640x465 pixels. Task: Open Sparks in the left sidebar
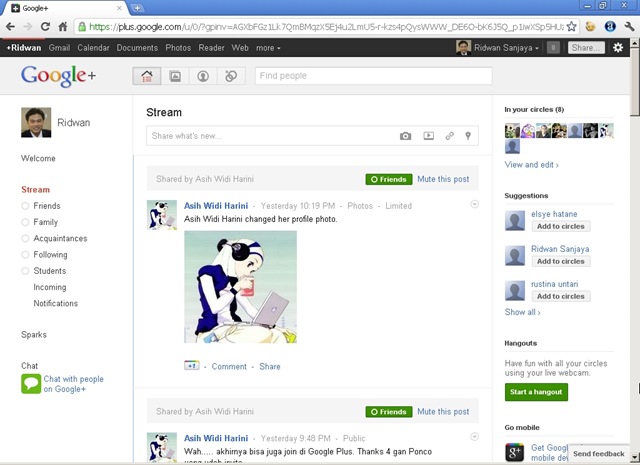[x=34, y=335]
